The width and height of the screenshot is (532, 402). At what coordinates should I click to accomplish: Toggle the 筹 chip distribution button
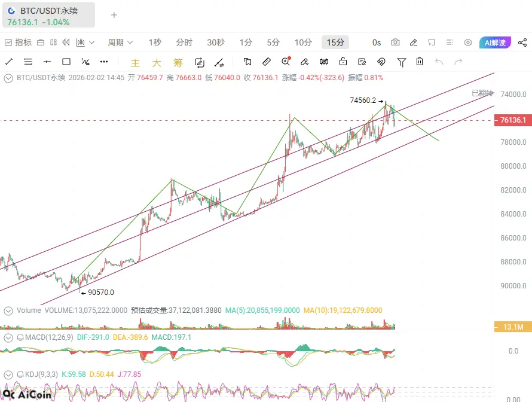tap(178, 62)
